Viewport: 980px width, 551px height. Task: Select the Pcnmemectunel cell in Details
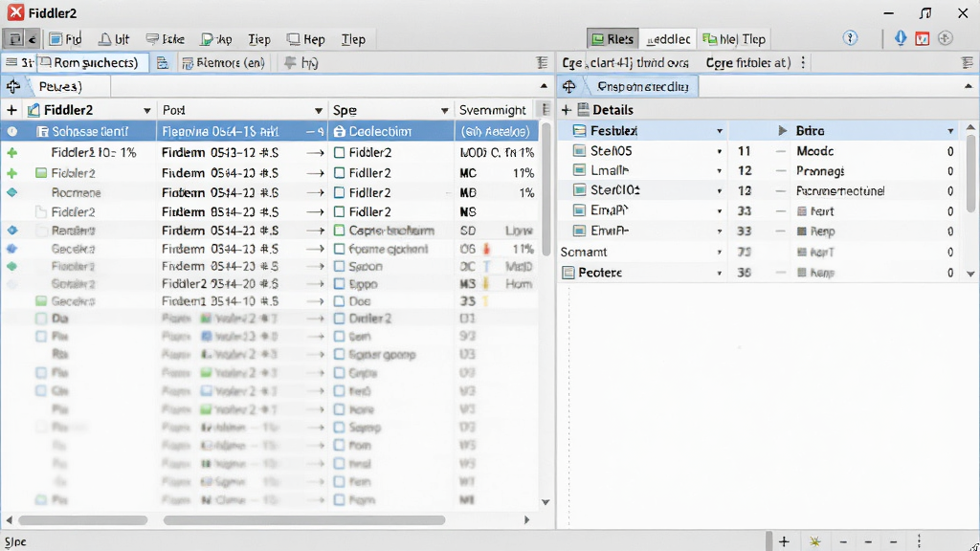point(840,191)
